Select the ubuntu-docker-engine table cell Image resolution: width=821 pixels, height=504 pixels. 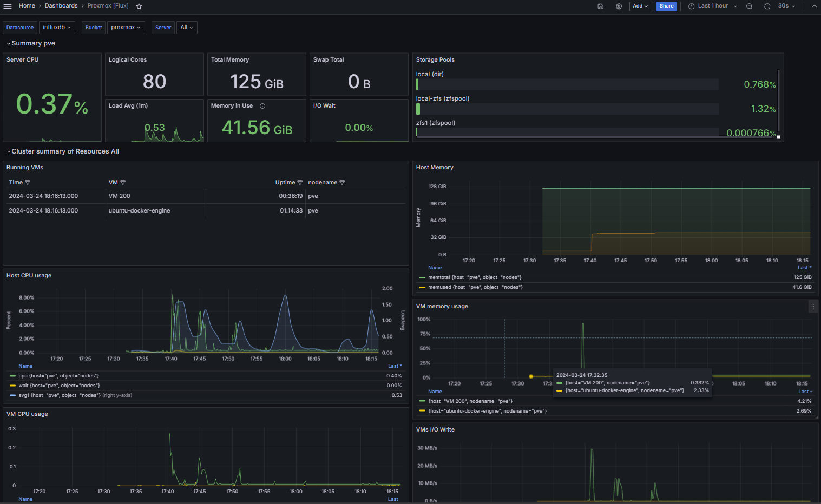156,211
